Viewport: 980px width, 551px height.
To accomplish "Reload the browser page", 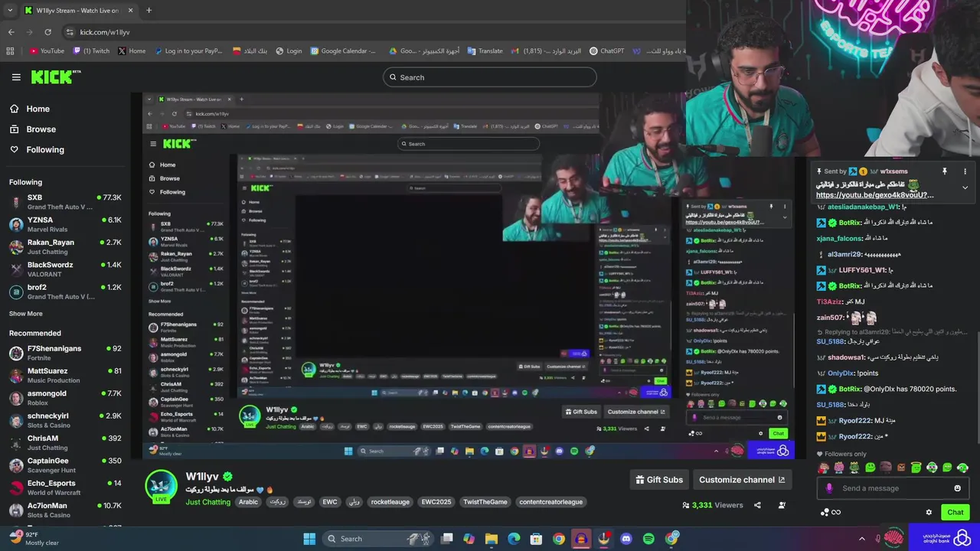I will (47, 32).
